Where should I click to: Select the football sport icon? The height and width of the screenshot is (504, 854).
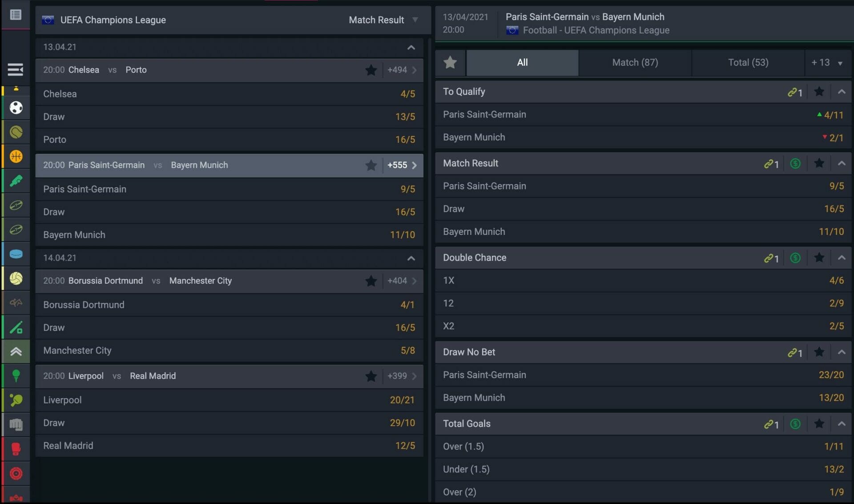(16, 108)
